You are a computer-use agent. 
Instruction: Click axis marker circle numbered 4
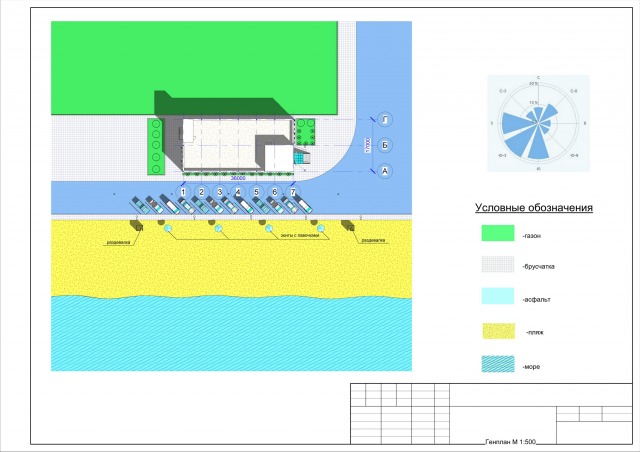point(238,192)
